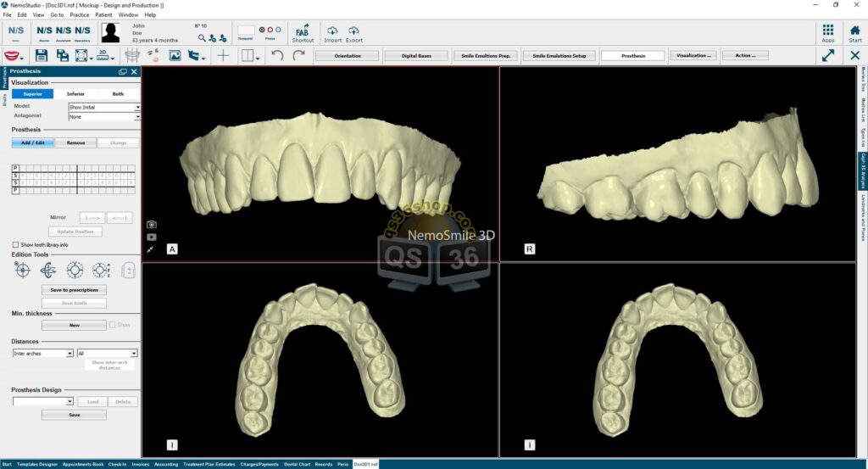Open the Apps grid icon
The height and width of the screenshot is (469, 868).
(828, 33)
